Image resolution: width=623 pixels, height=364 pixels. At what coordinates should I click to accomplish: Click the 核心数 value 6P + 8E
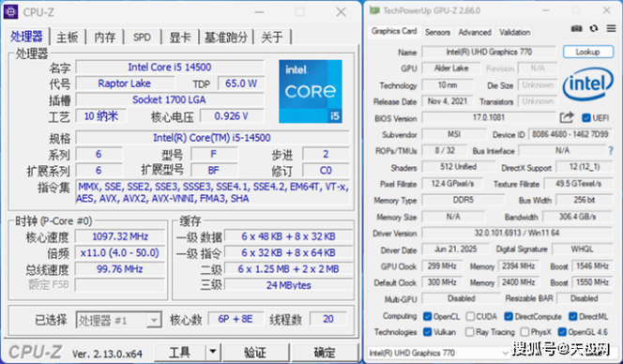(x=236, y=319)
